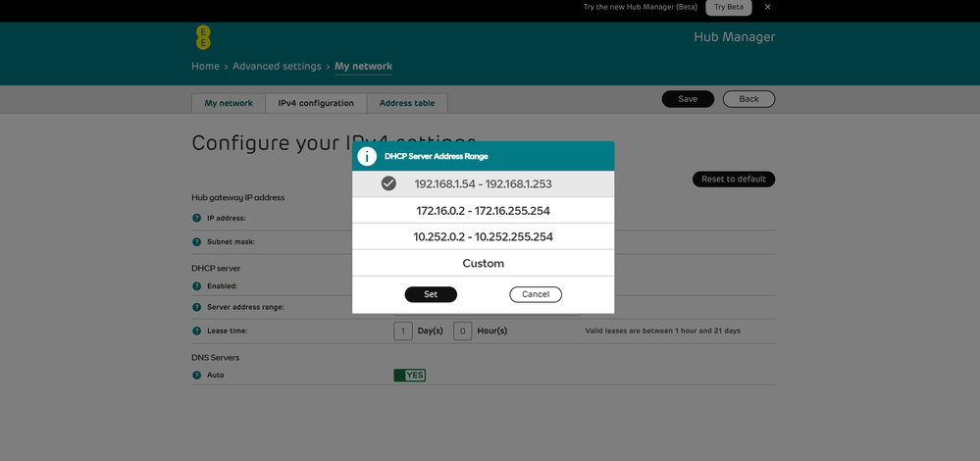The image size is (980, 461).
Task: Click My network breadcrumb link
Action: pos(364,67)
